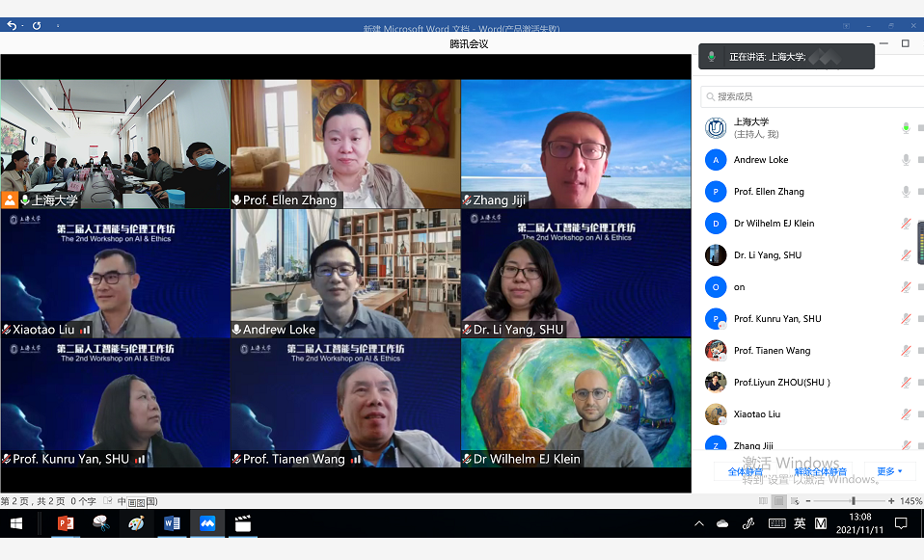Click the redo icon in Word's title bar
Screen dimensions: 924x560
point(37,26)
